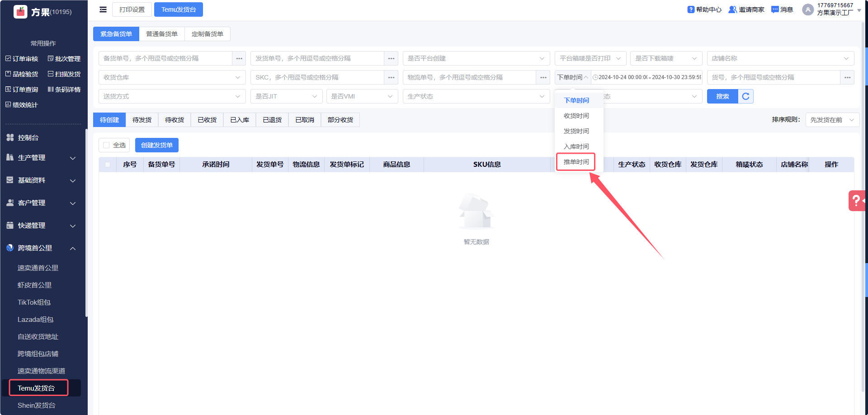Switch to the 待发货 status tab
Image resolution: width=868 pixels, height=415 pixels.
point(142,120)
